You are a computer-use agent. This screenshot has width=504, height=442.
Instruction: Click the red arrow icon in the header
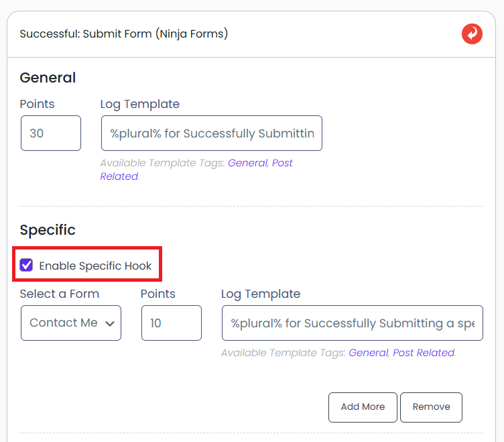[472, 34]
